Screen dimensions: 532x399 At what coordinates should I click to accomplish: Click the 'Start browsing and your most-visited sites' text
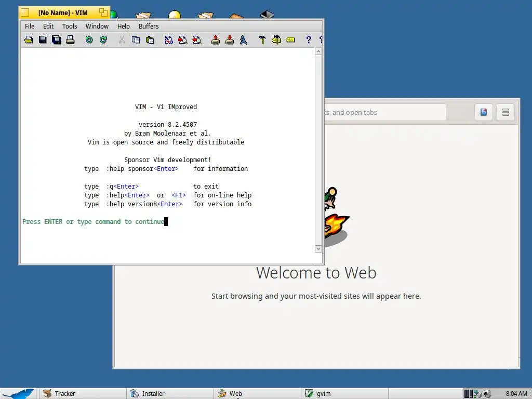click(x=316, y=296)
